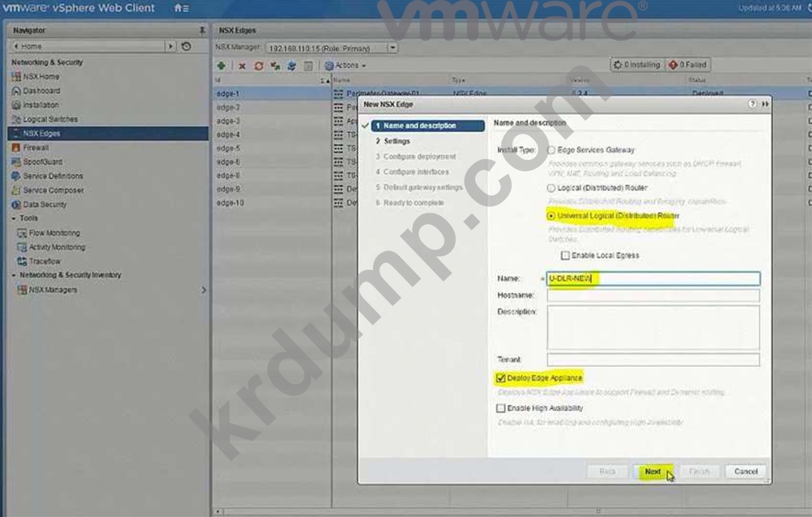The height and width of the screenshot is (517, 812).
Task: Collapse Networking & Security Inventory section
Action: click(x=14, y=275)
